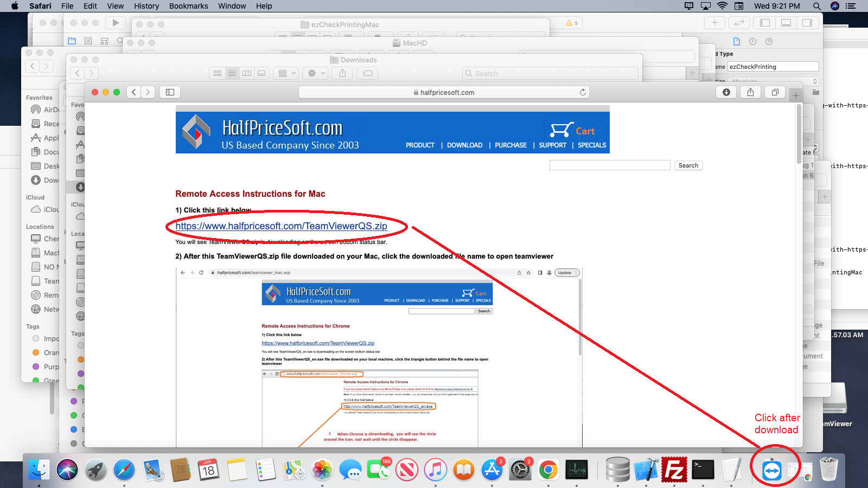The height and width of the screenshot is (488, 868).
Task: Reload the halfpricesoft.com page
Action: (x=583, y=92)
